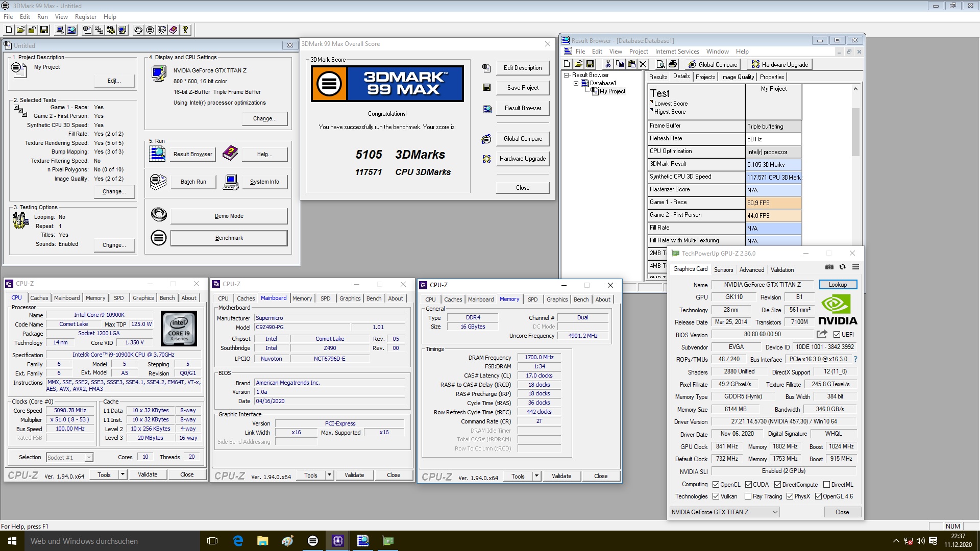Screen dimensions: 980x551
Task: Click New project icon in 3DMark toolbar
Action: [9, 30]
